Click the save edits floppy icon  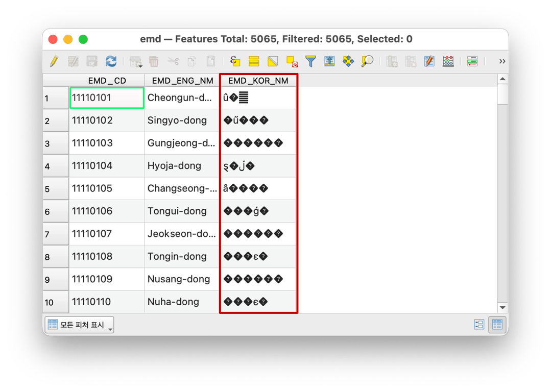(92, 61)
